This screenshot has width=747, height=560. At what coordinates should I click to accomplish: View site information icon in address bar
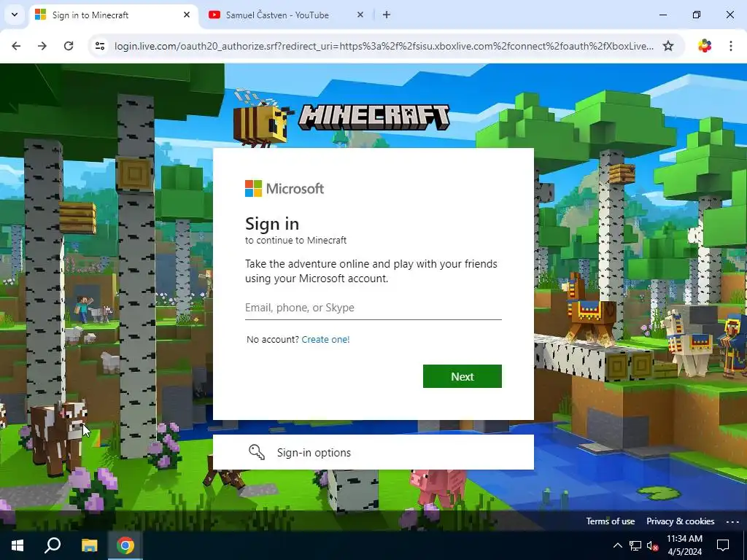(x=100, y=46)
